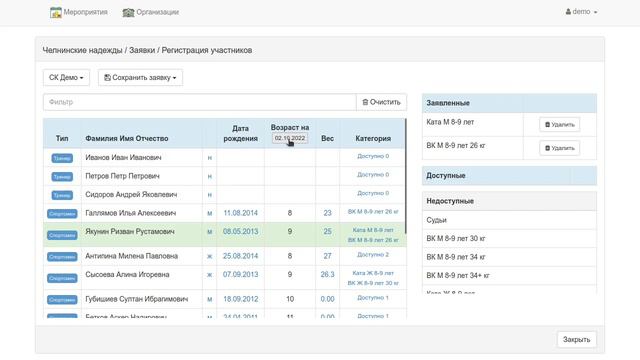Click weight value 25
The width and height of the screenshot is (640, 360).
click(x=327, y=231)
